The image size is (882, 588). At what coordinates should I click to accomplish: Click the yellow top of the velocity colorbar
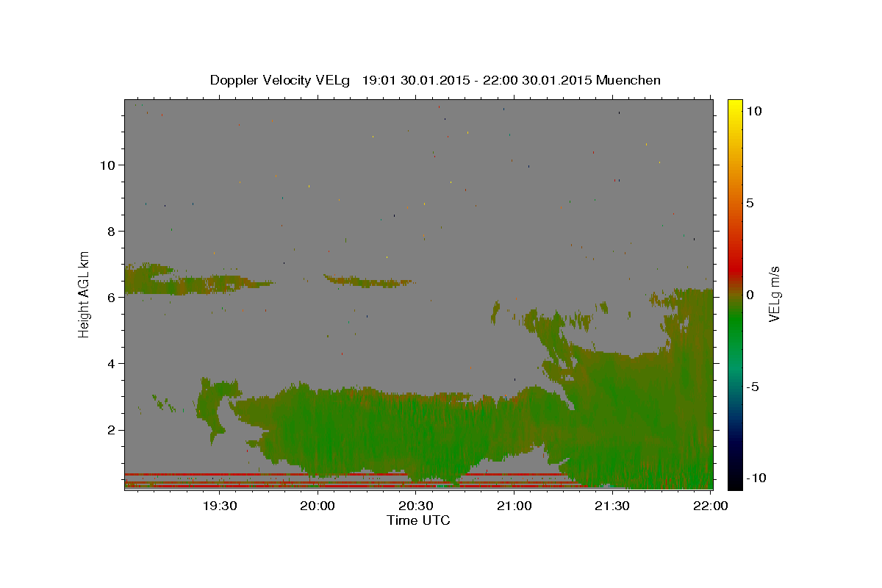tap(734, 107)
